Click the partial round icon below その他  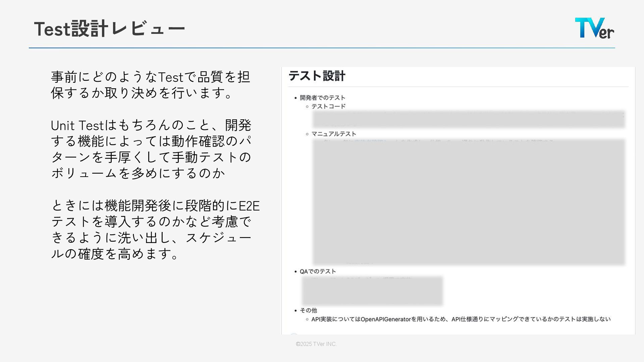tap(294, 334)
